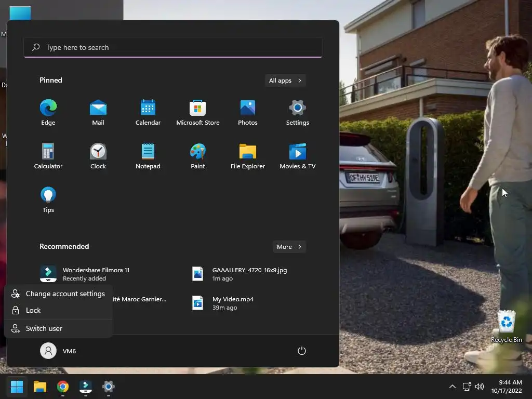Image resolution: width=532 pixels, height=399 pixels.
Task: Launch the Clock app
Action: tap(98, 156)
